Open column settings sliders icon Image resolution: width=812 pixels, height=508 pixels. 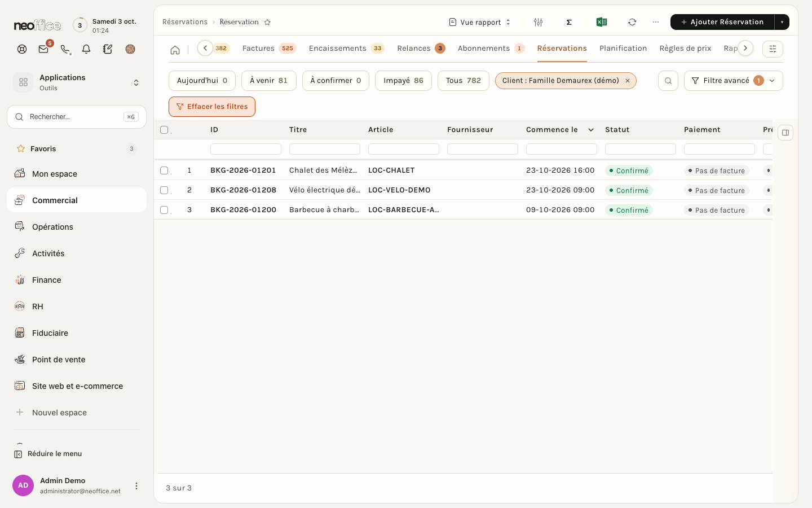tap(538, 22)
